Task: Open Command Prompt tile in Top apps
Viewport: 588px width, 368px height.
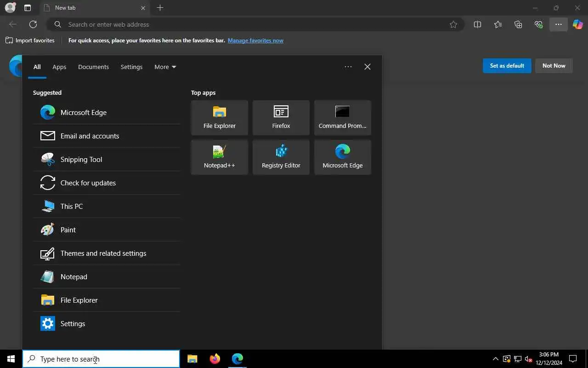Action: coord(343,118)
